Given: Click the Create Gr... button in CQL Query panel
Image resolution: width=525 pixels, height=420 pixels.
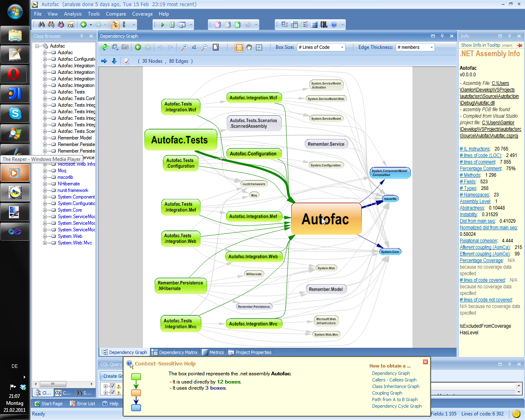Looking at the screenshot, I should click(x=112, y=376).
